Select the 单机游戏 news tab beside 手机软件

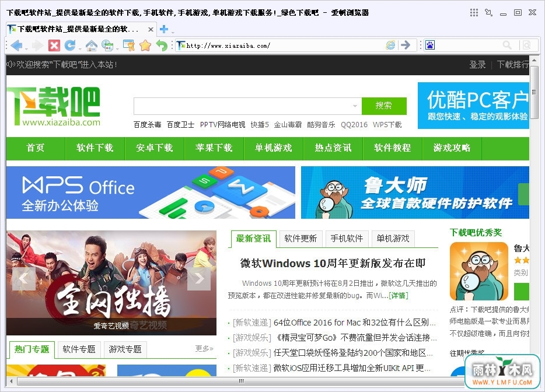pyautogui.click(x=393, y=239)
